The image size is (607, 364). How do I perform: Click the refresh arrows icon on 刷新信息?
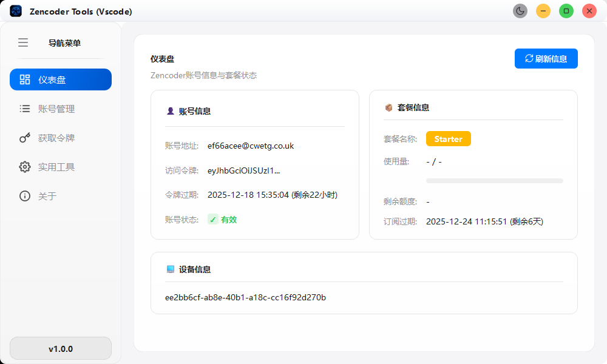[531, 58]
